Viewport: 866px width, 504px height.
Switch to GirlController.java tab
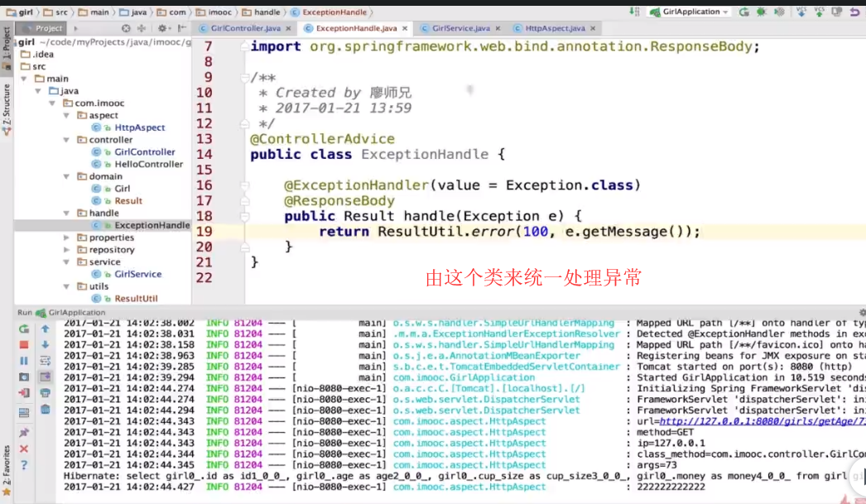(245, 28)
